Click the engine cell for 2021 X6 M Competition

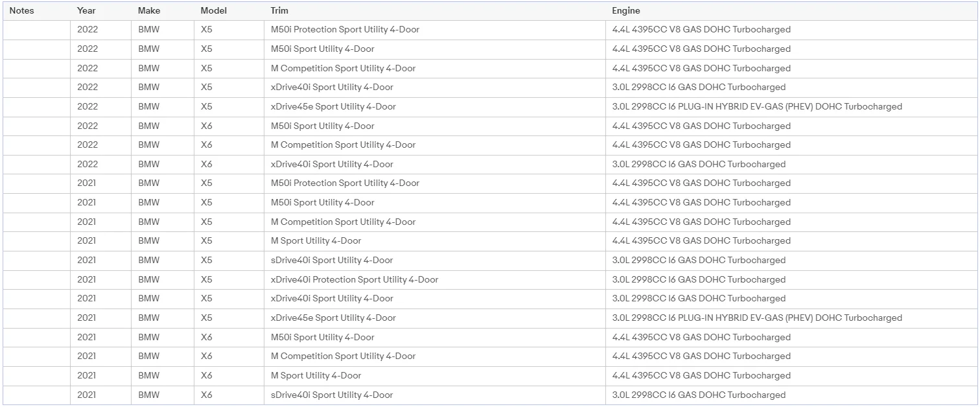792,356
